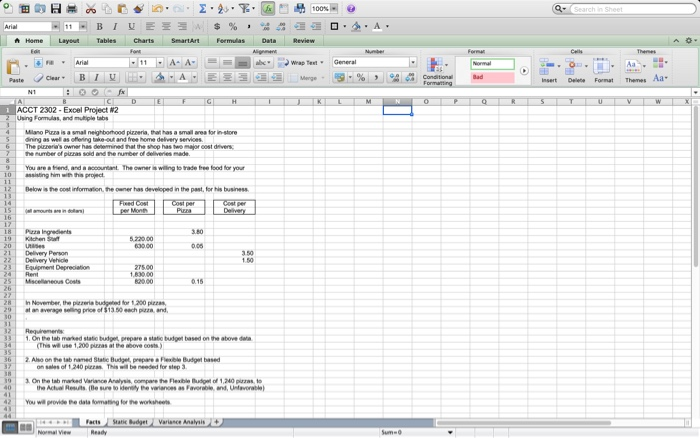Click the New Workbook icon in toolbar

click(x=8, y=8)
